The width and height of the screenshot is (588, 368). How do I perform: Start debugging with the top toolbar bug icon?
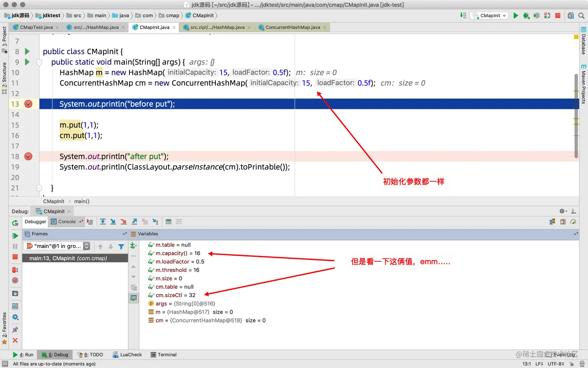pos(526,16)
